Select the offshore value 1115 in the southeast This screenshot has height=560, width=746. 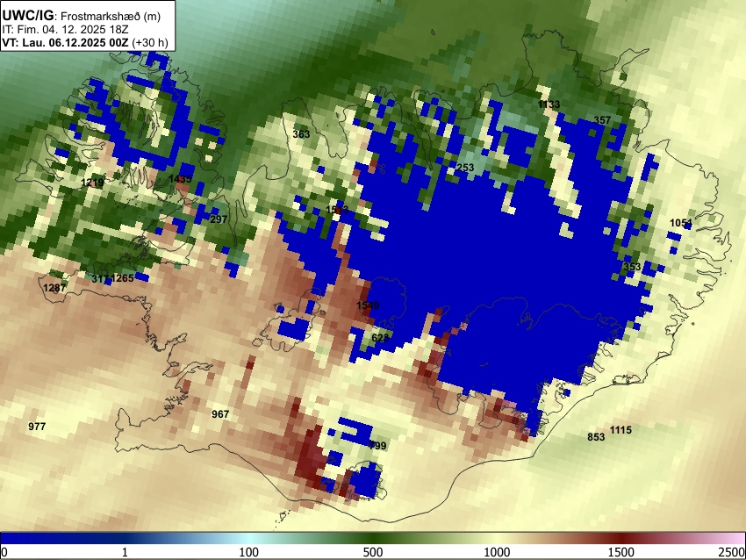(x=620, y=430)
